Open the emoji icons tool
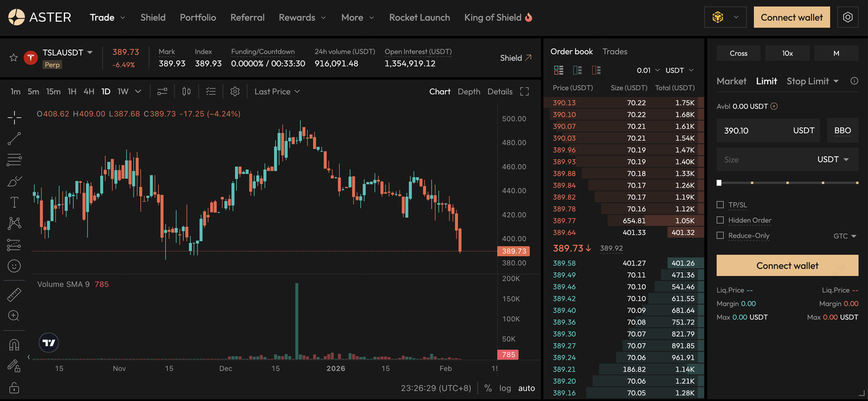The image size is (868, 401). point(14,266)
